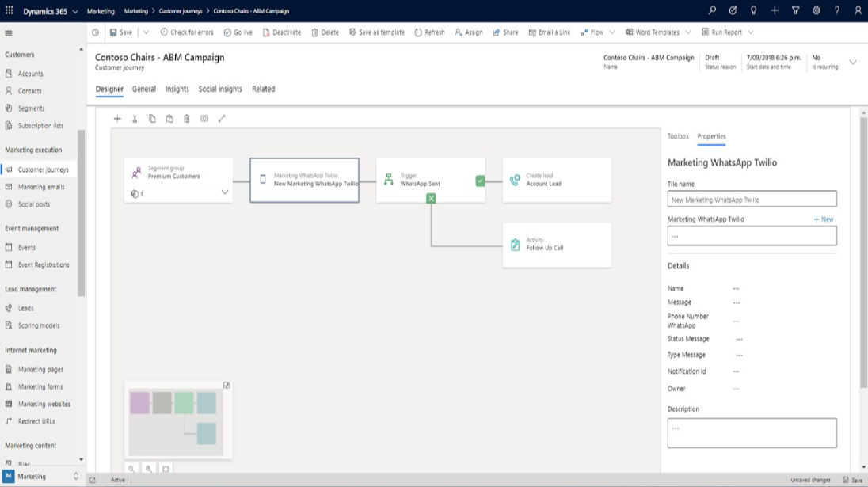Open the task flow checkmark icon
This screenshot has height=487, width=868.
(733, 10)
